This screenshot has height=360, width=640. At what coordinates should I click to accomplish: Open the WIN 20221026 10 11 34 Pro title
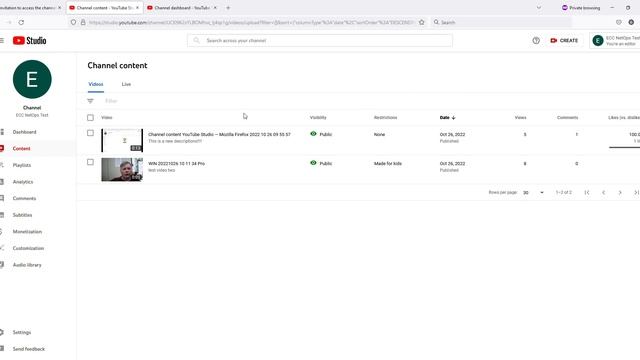(x=176, y=164)
